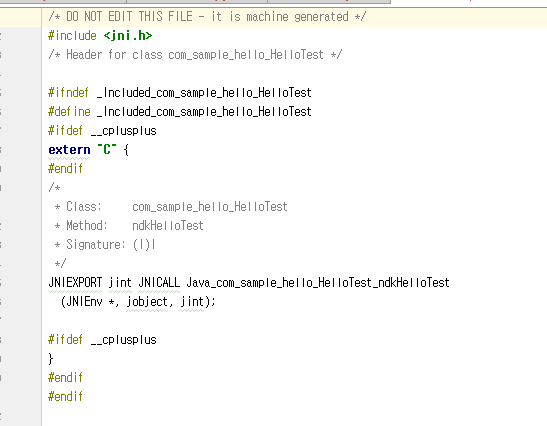The height and width of the screenshot is (426, 547).
Task: Click the "jint" parameter after jobject
Action: (x=192, y=302)
